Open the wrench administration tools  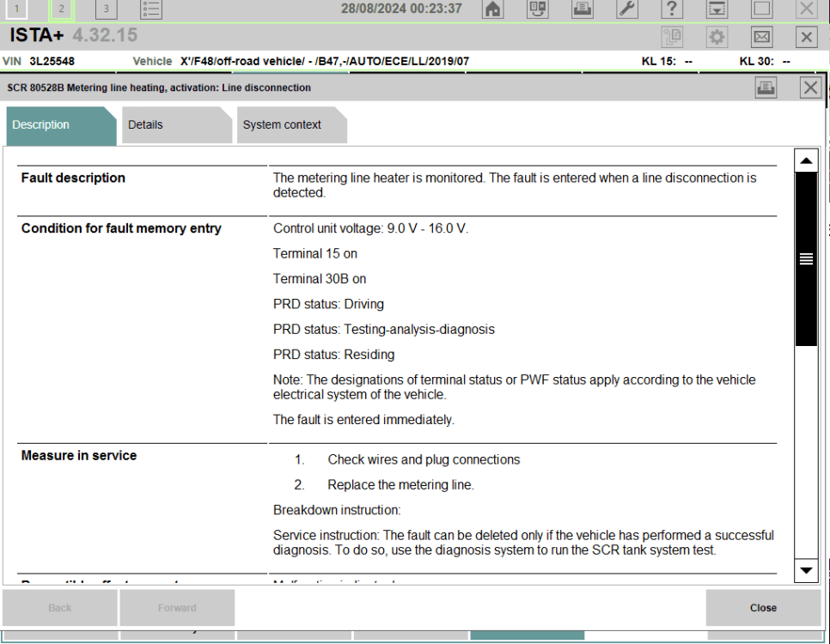pyautogui.click(x=626, y=9)
